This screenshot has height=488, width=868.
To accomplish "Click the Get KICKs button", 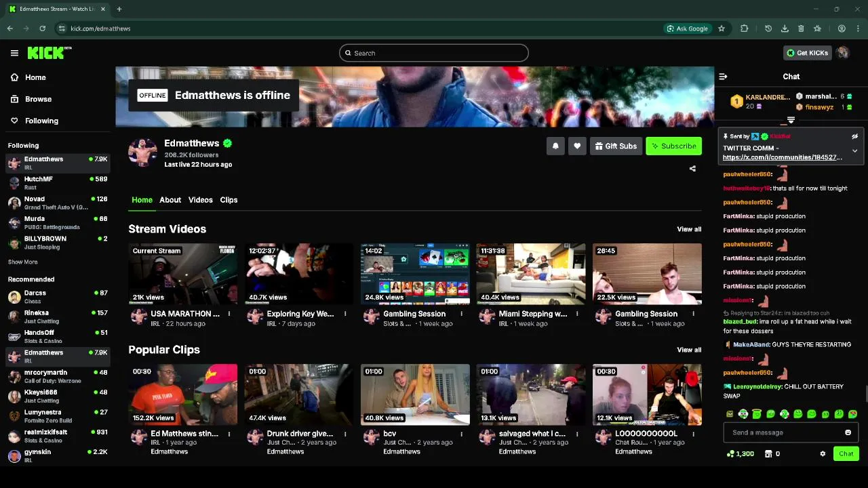I will 807,53.
